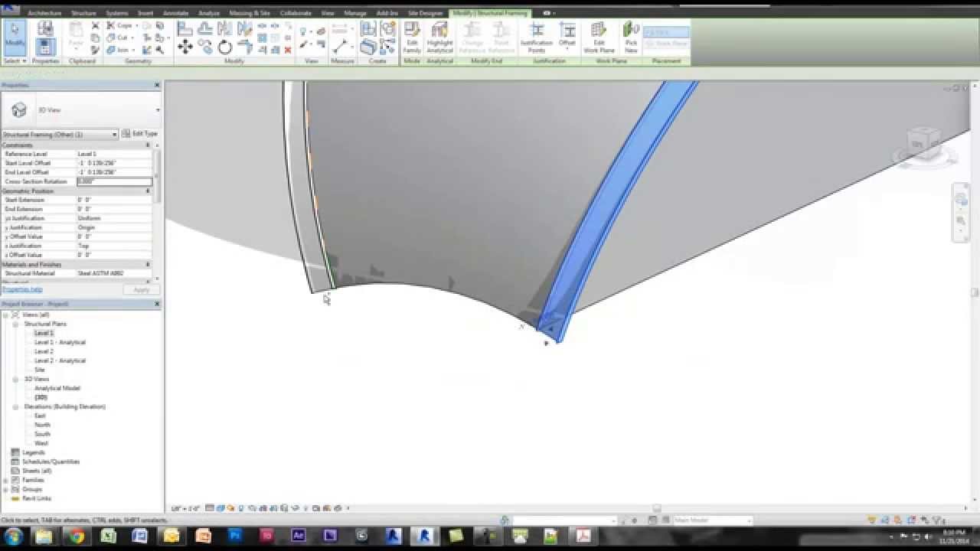The image size is (980, 551).
Task: Click the Apply button in Properties
Action: pos(141,289)
